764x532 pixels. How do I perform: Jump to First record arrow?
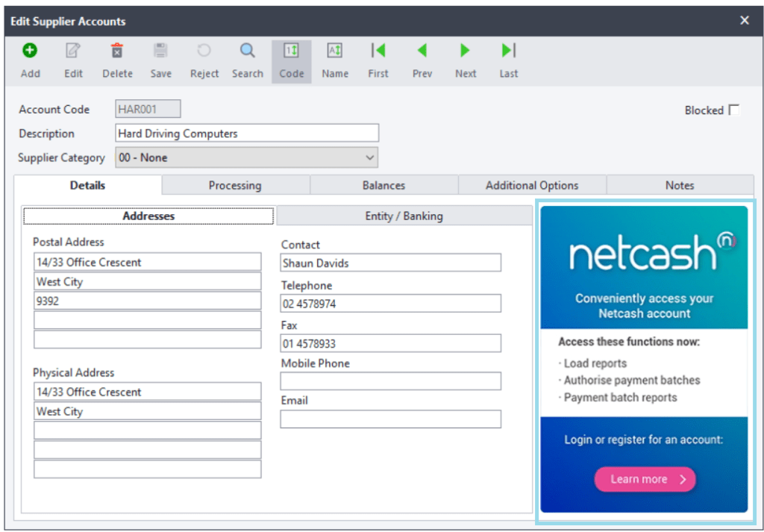coord(378,50)
